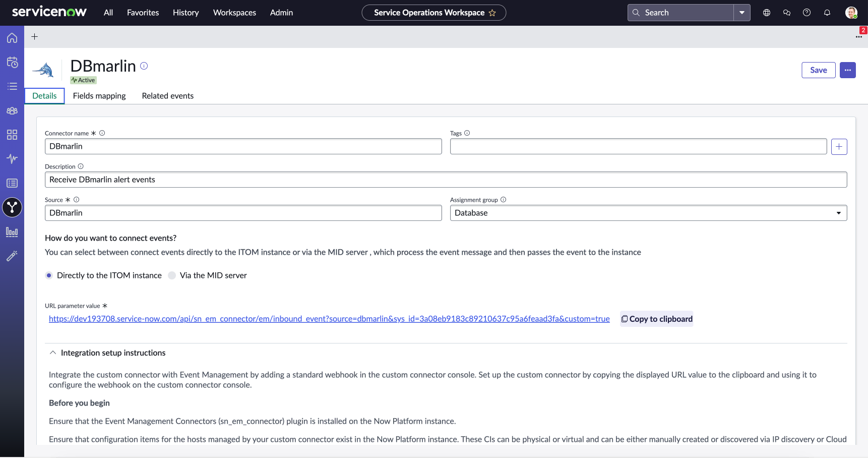The width and height of the screenshot is (868, 458).
Task: Open the list view sidebar icon
Action: coord(12,86)
